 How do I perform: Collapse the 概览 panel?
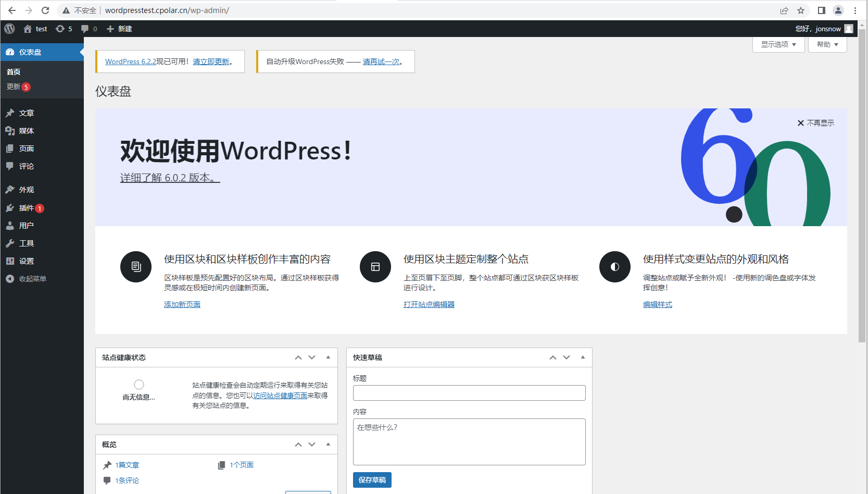328,444
